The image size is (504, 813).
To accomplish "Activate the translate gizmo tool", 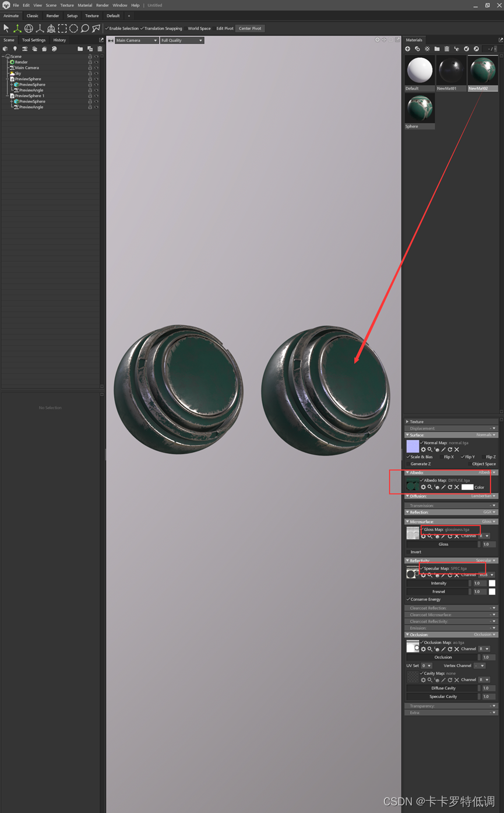I will pyautogui.click(x=17, y=28).
